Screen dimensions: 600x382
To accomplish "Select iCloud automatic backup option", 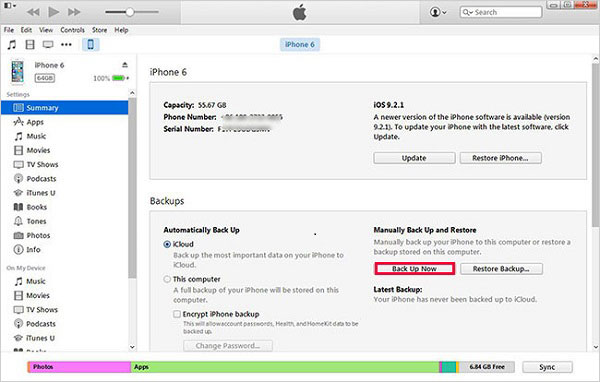I will [x=167, y=244].
